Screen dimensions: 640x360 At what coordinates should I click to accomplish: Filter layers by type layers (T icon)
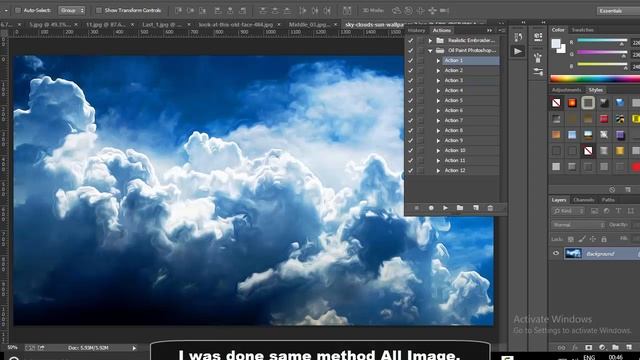point(618,211)
